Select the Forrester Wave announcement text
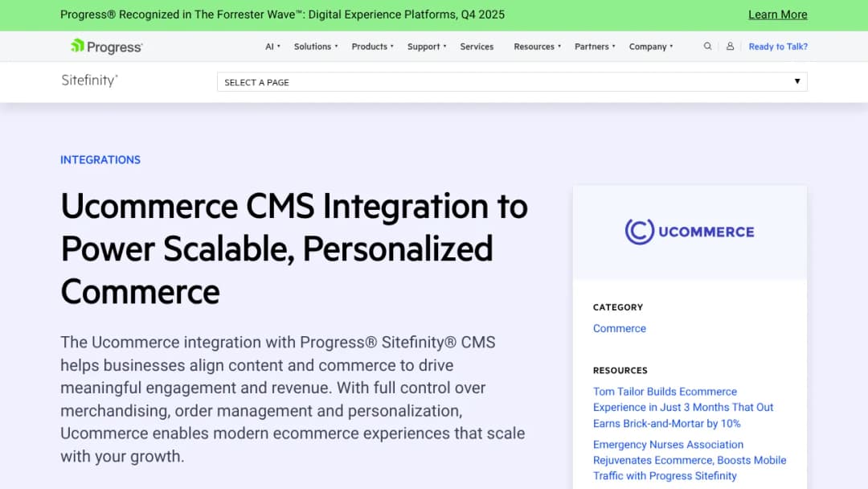 coord(282,15)
